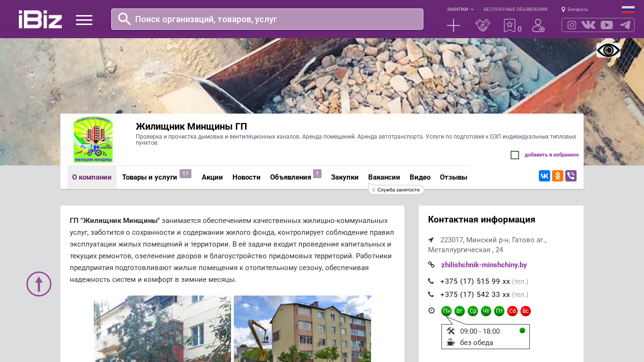This screenshot has height=362, width=644.
Task: Click the working hours clock icon
Action: tap(431, 311)
